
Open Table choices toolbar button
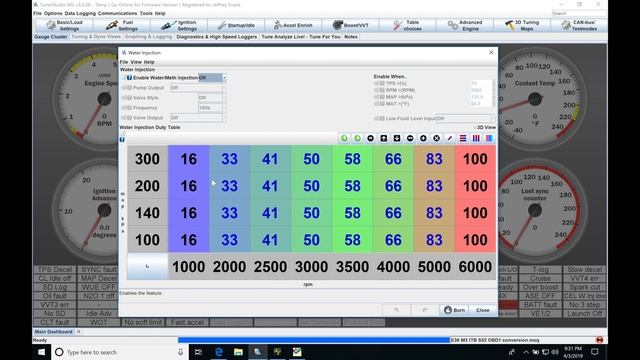(407, 25)
